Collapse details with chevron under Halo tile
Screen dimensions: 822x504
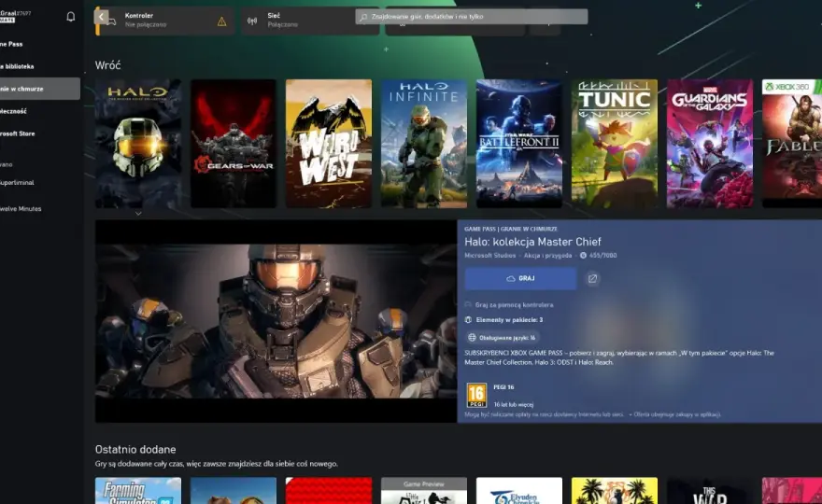coord(138,213)
